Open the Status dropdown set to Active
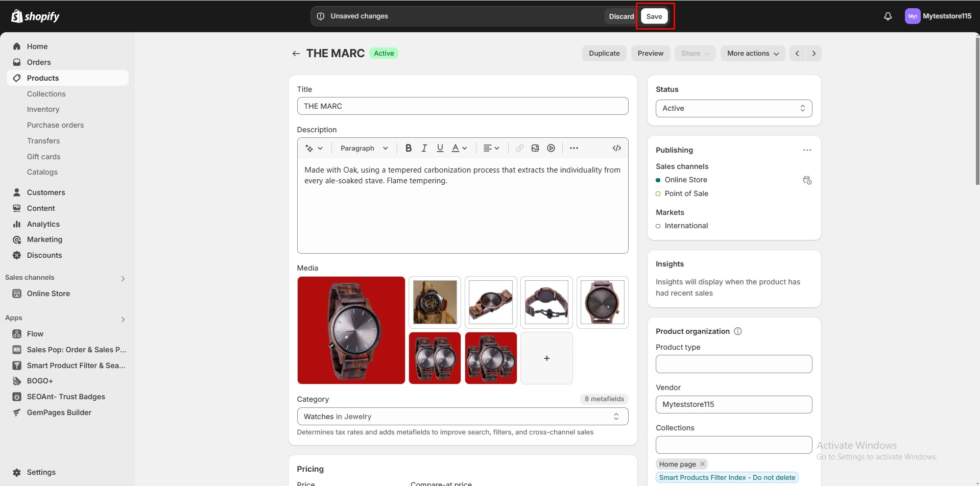 tap(733, 108)
